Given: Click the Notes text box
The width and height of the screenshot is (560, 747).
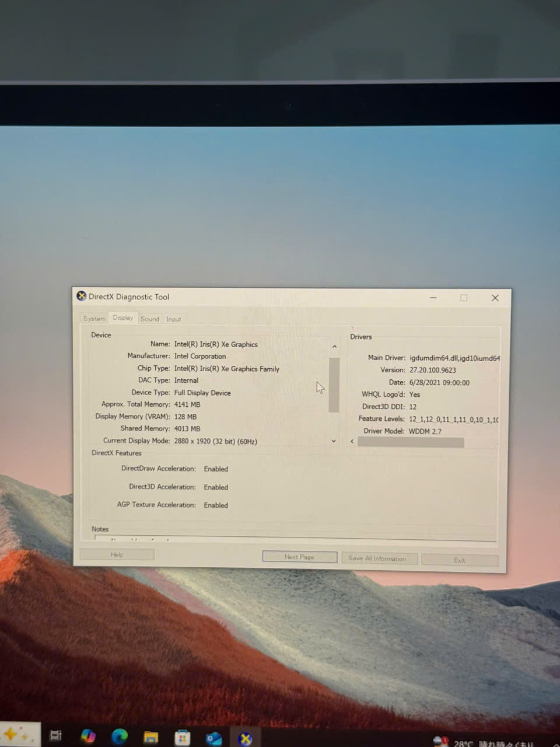Looking at the screenshot, I should (295, 538).
